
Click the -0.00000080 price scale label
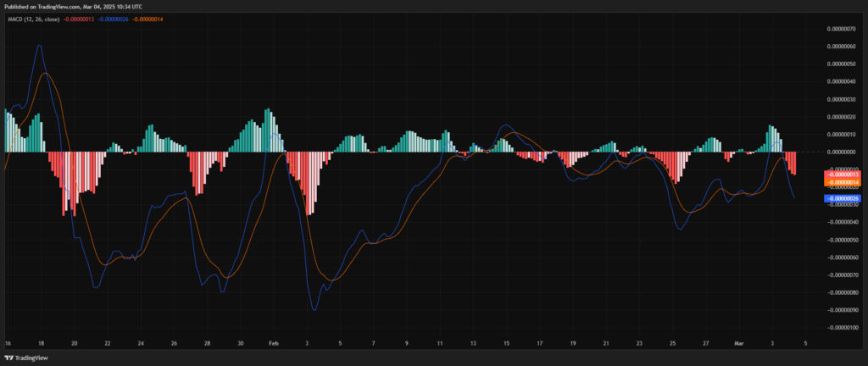click(842, 292)
